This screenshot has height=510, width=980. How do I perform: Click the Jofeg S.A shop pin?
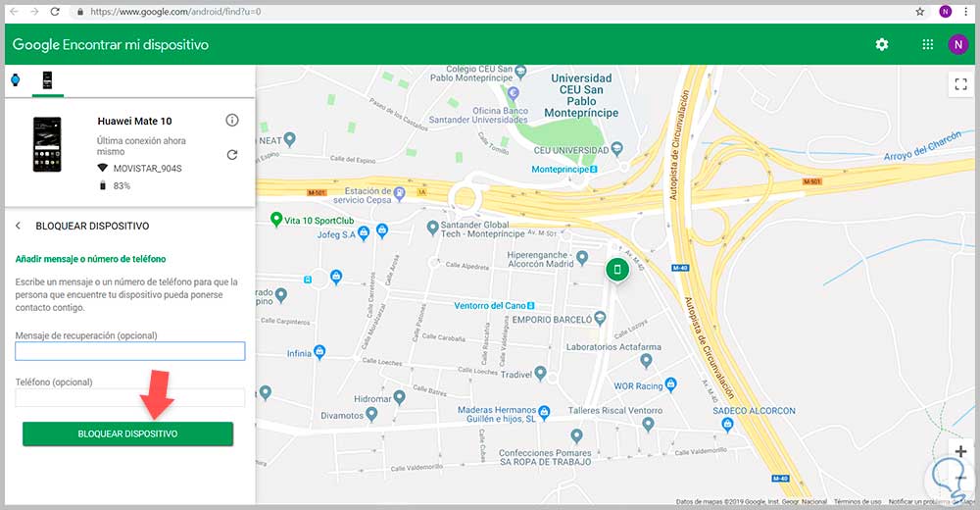pos(364,232)
